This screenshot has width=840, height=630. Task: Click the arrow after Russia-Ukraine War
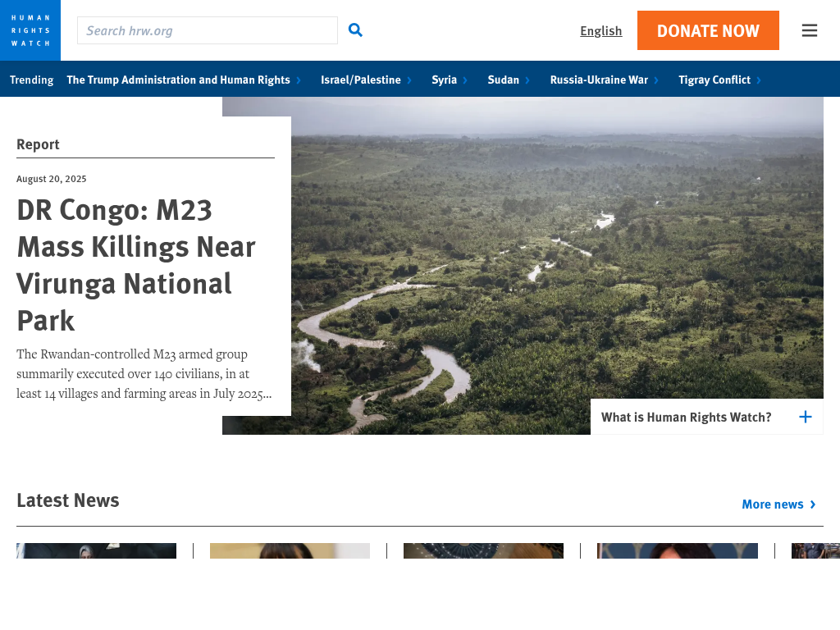tap(655, 80)
